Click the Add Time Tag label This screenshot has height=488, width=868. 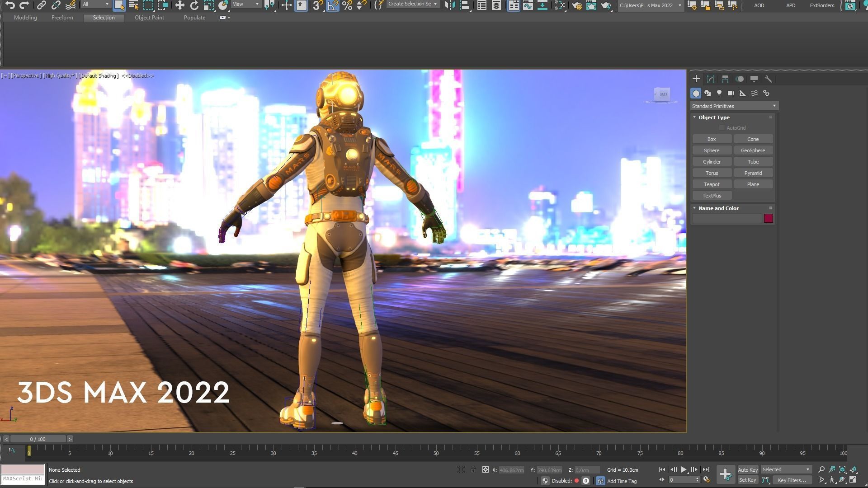pyautogui.click(x=622, y=481)
